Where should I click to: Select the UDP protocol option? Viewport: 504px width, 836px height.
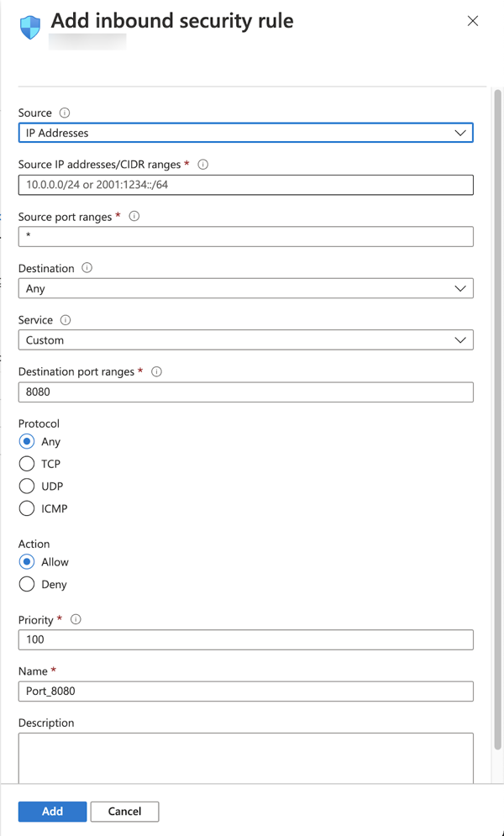(27, 486)
